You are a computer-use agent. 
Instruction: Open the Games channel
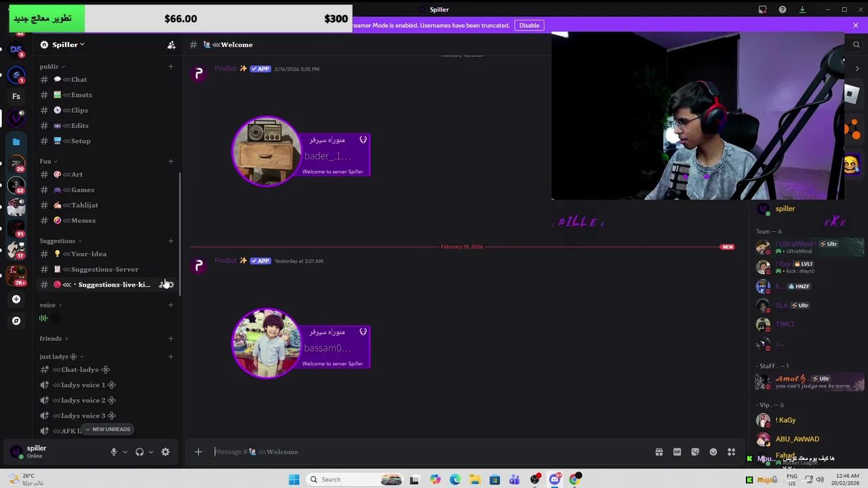[x=107, y=190]
